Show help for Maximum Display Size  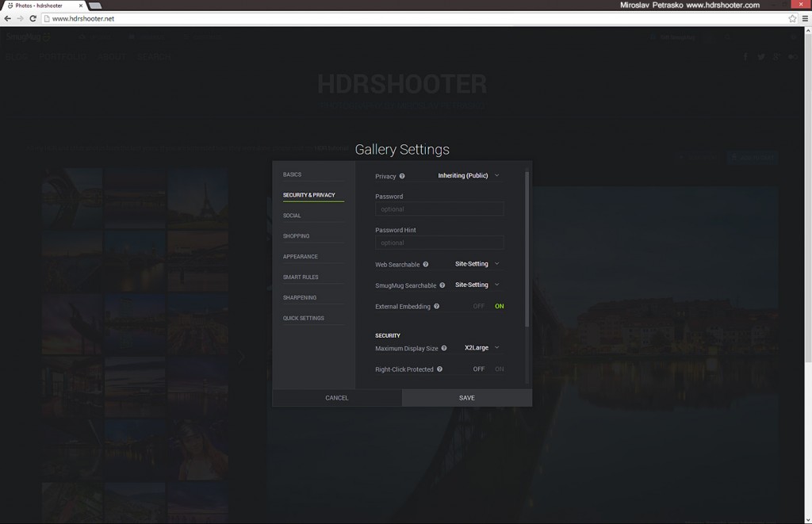444,348
